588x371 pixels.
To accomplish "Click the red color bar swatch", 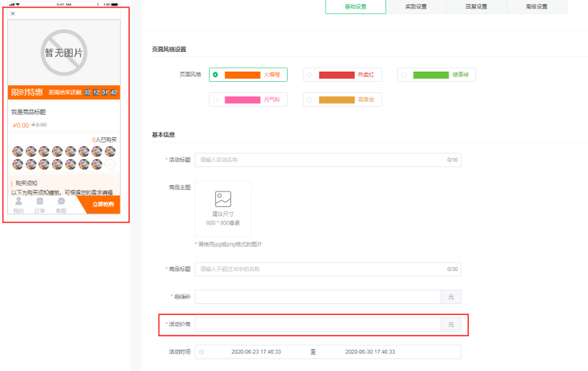I will point(337,75).
